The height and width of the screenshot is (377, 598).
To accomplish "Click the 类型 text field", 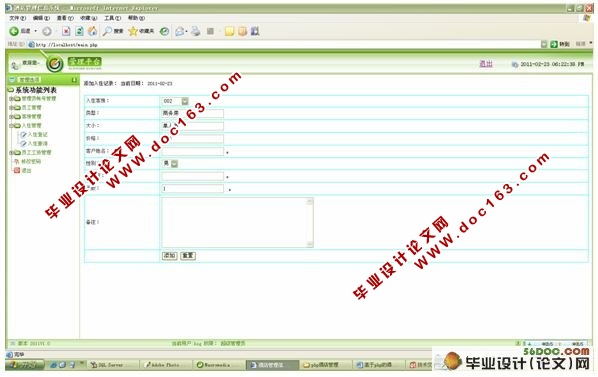I will 193,113.
